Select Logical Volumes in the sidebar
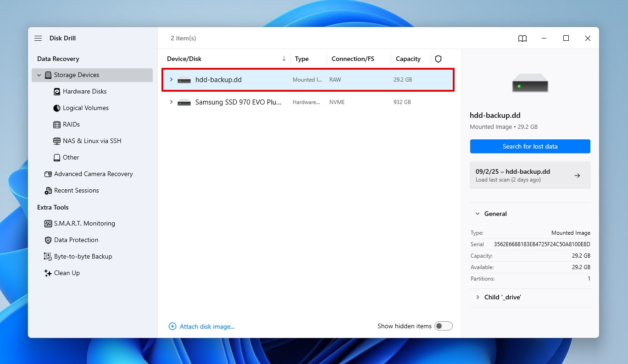The height and width of the screenshot is (364, 628). pyautogui.click(x=85, y=108)
